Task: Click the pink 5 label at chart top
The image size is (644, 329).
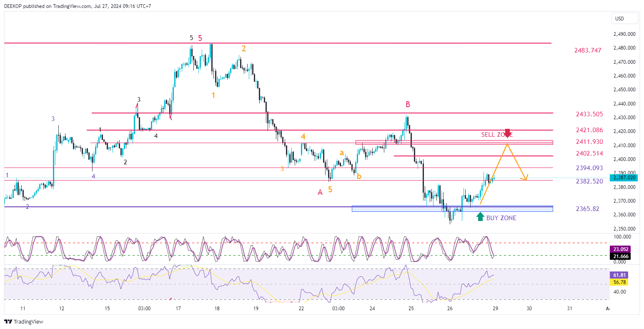Action: (x=200, y=38)
